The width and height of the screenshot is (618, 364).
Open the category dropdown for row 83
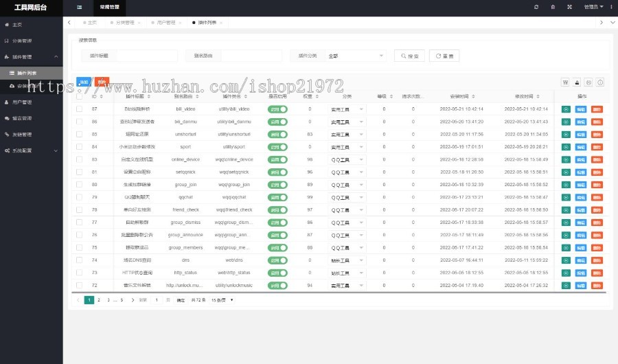347,160
